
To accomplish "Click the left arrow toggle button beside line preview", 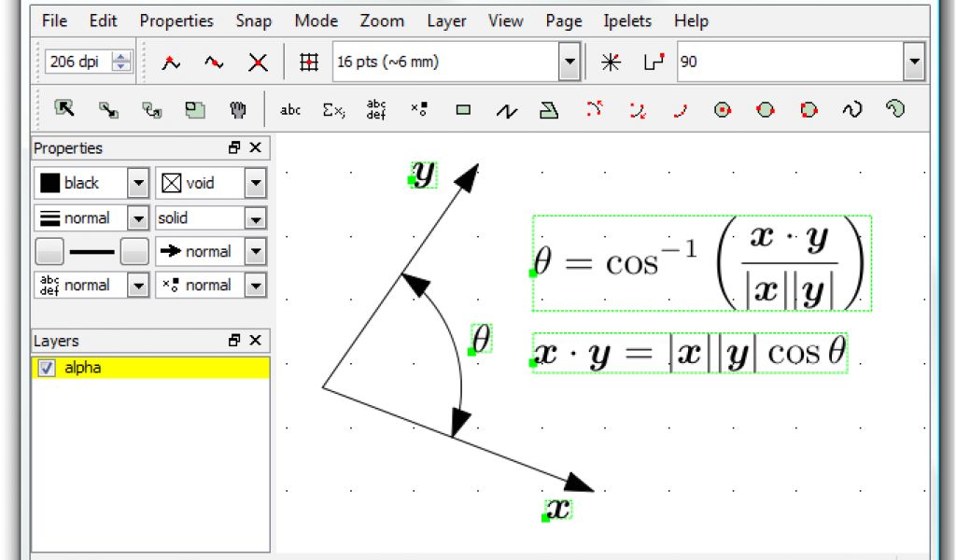I will pyautogui.click(x=49, y=252).
